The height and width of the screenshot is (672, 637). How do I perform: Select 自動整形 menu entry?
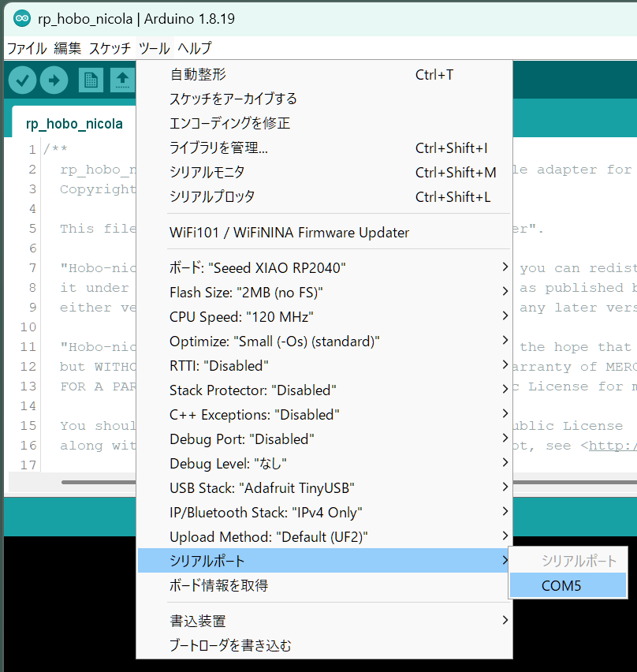coord(198,74)
